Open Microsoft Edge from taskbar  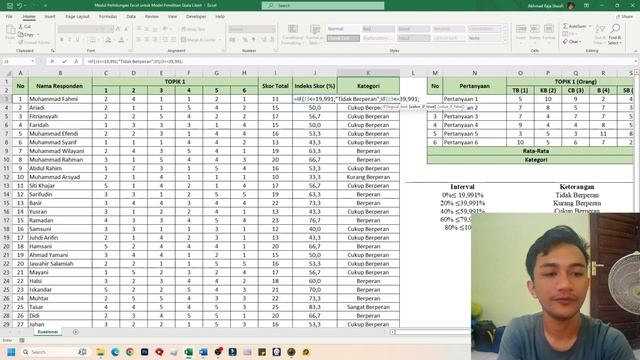[115, 352]
